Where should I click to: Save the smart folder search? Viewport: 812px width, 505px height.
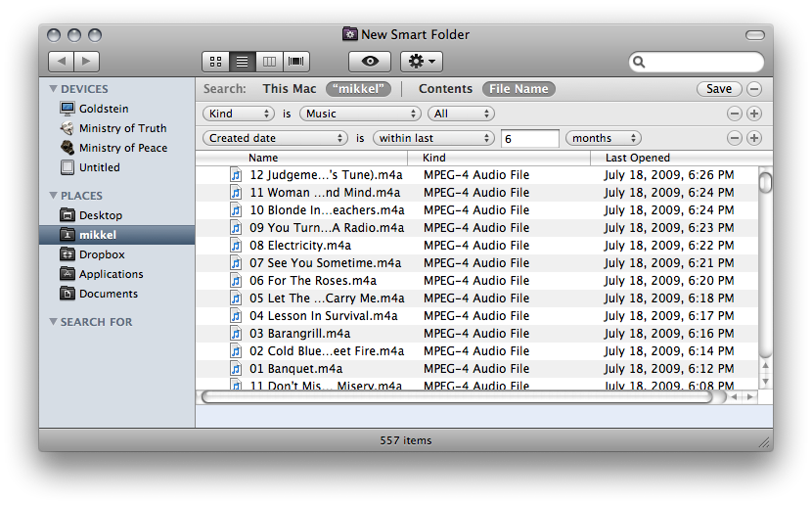pos(719,89)
